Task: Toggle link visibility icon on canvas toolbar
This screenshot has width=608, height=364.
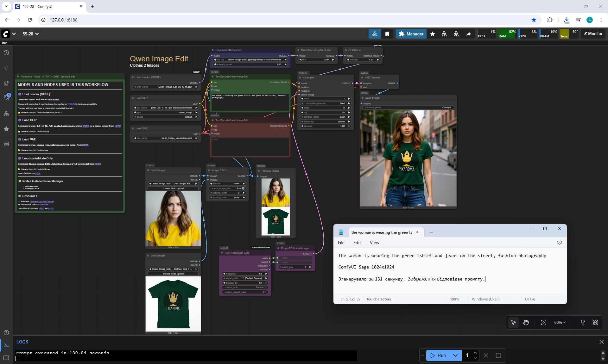Action: 595,323
